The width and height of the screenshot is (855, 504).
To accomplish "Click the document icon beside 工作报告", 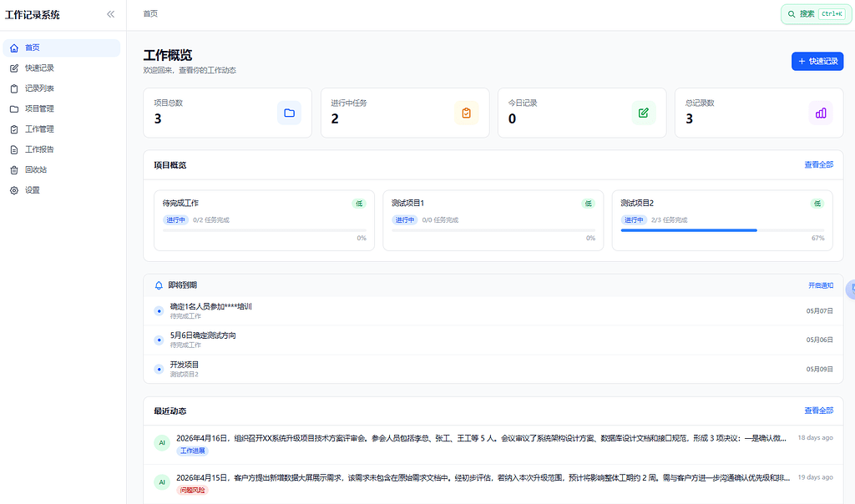I will (x=14, y=149).
